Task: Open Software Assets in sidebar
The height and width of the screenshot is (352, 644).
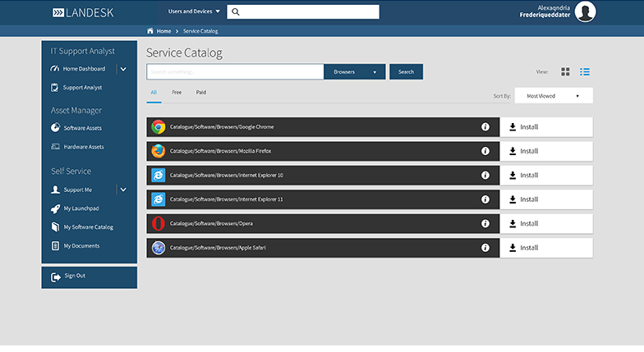Action: (x=83, y=128)
